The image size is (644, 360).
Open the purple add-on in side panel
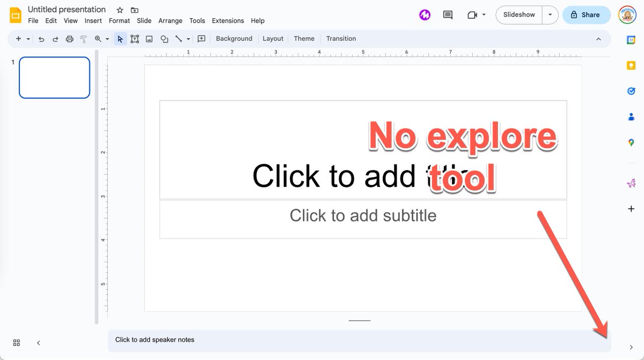click(x=631, y=183)
